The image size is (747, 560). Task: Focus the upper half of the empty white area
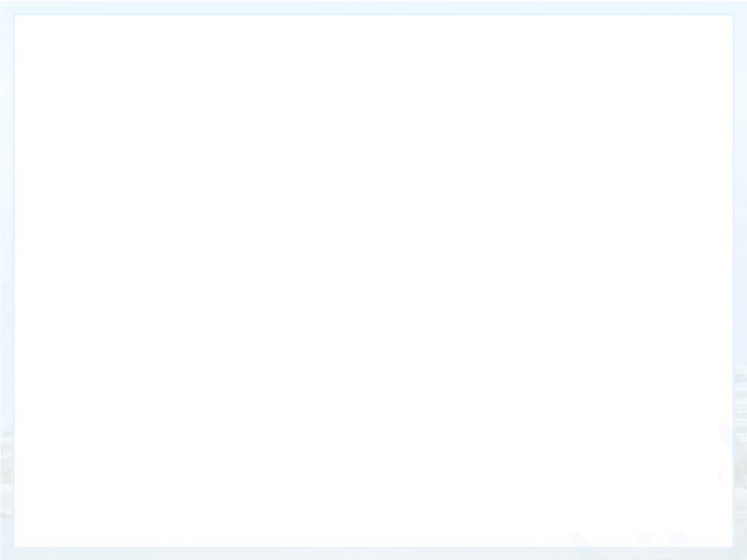(373, 148)
